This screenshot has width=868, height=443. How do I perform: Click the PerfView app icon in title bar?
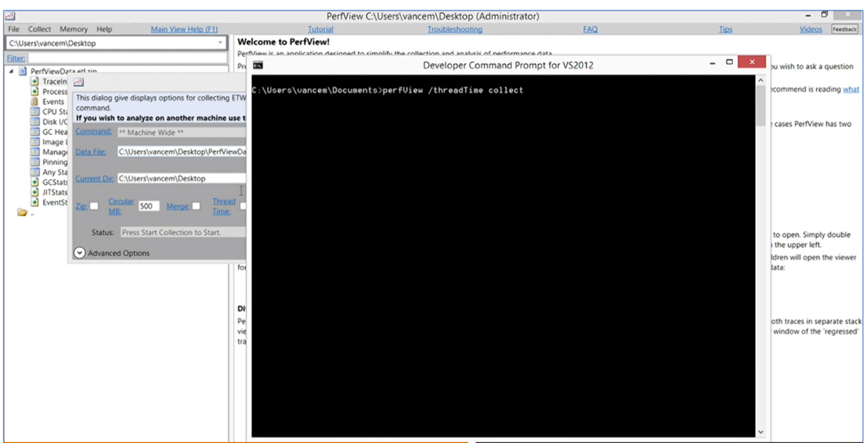point(10,16)
